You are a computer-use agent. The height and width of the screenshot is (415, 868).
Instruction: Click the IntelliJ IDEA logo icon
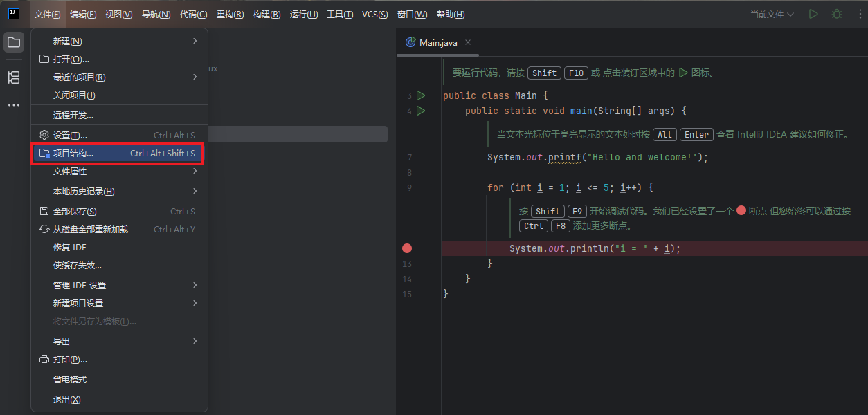[x=14, y=14]
